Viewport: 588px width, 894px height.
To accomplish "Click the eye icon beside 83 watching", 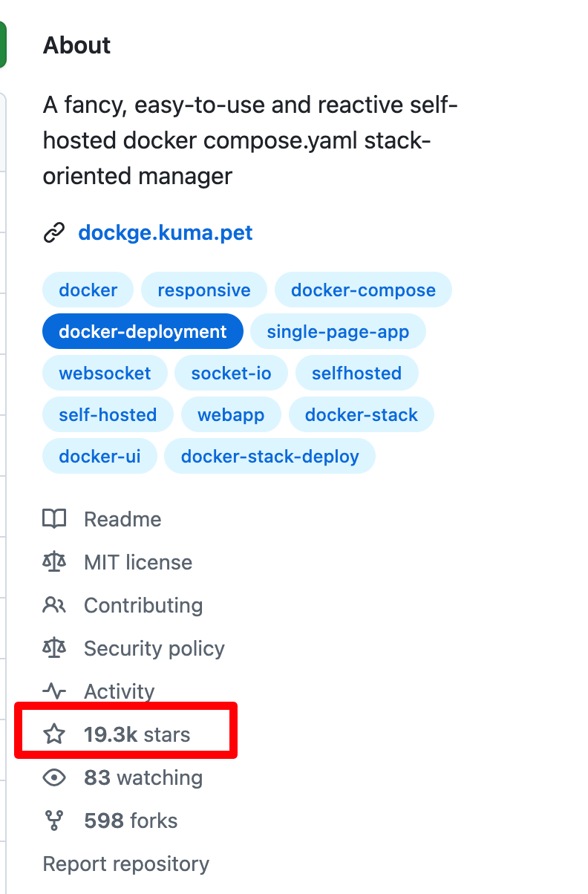I will click(x=54, y=777).
